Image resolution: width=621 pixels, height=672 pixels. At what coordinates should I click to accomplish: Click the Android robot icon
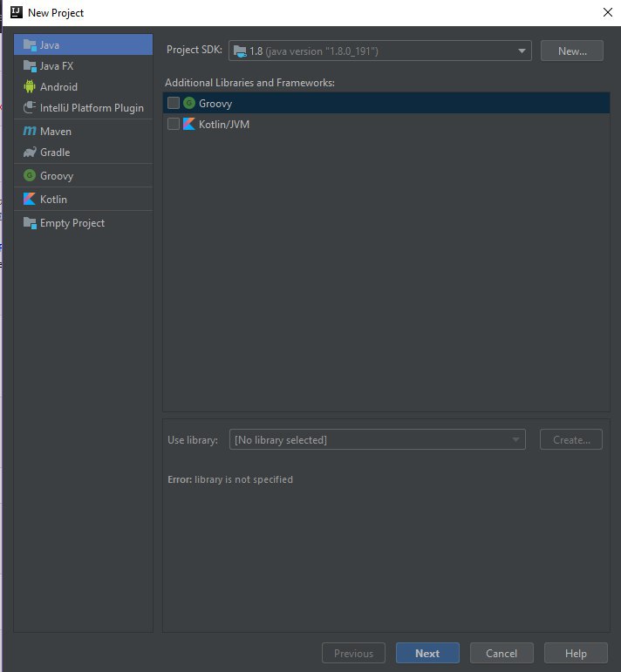coord(30,86)
